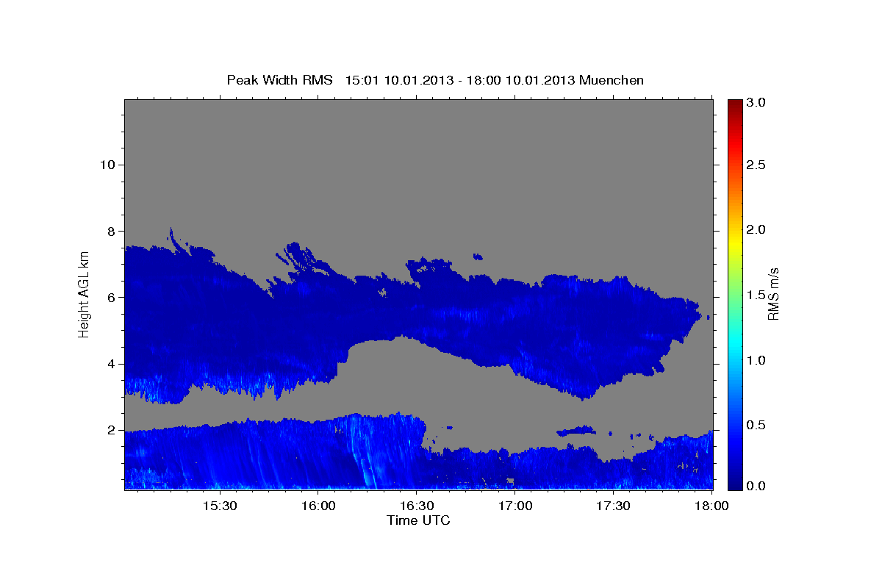Click the colorbar value 1.5
The image size is (882, 588).
coord(756,295)
